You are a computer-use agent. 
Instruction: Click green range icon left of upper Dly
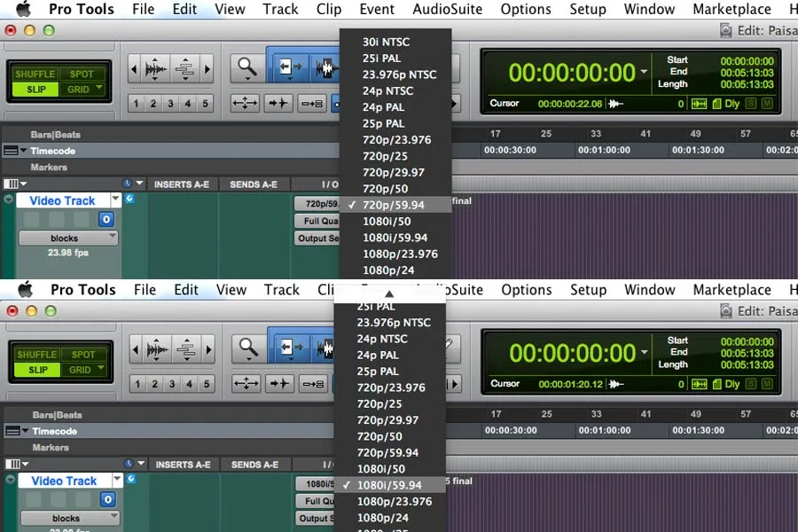tap(699, 104)
